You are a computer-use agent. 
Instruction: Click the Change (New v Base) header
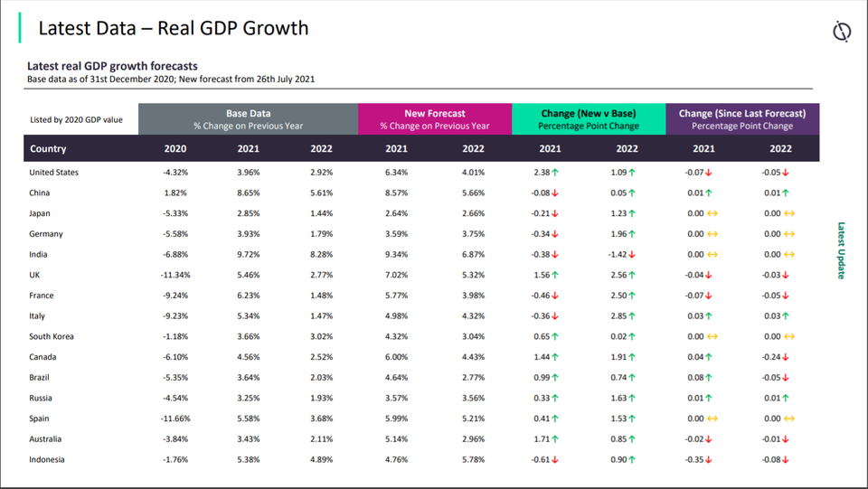pos(589,119)
